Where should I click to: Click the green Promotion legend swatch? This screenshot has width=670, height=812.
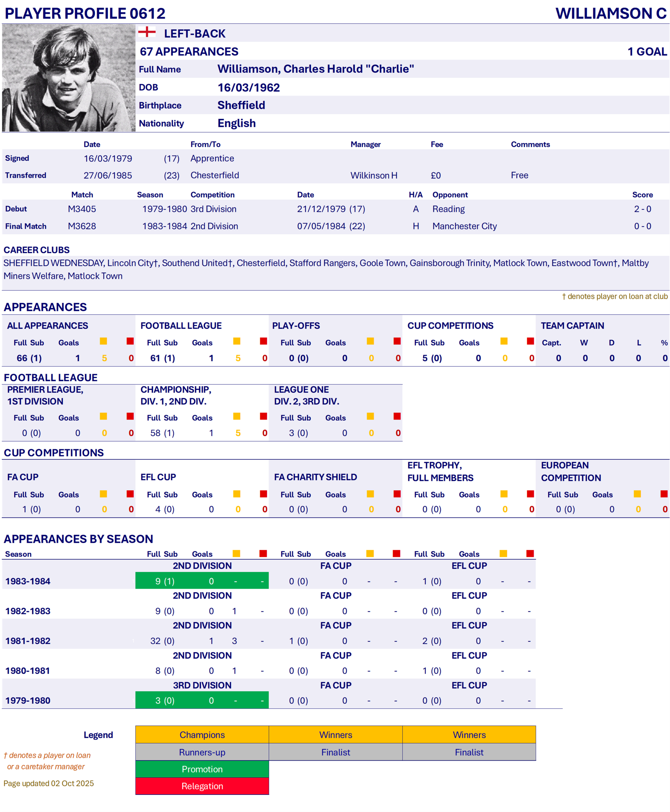click(202, 769)
